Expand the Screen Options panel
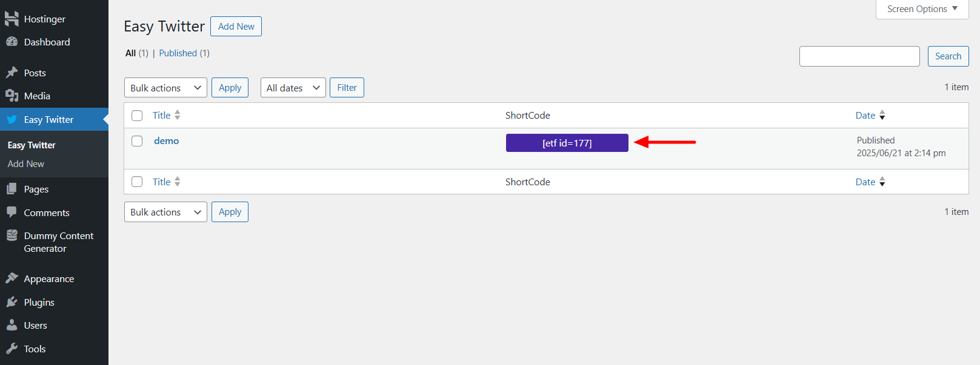The height and width of the screenshot is (365, 980). 921,8
